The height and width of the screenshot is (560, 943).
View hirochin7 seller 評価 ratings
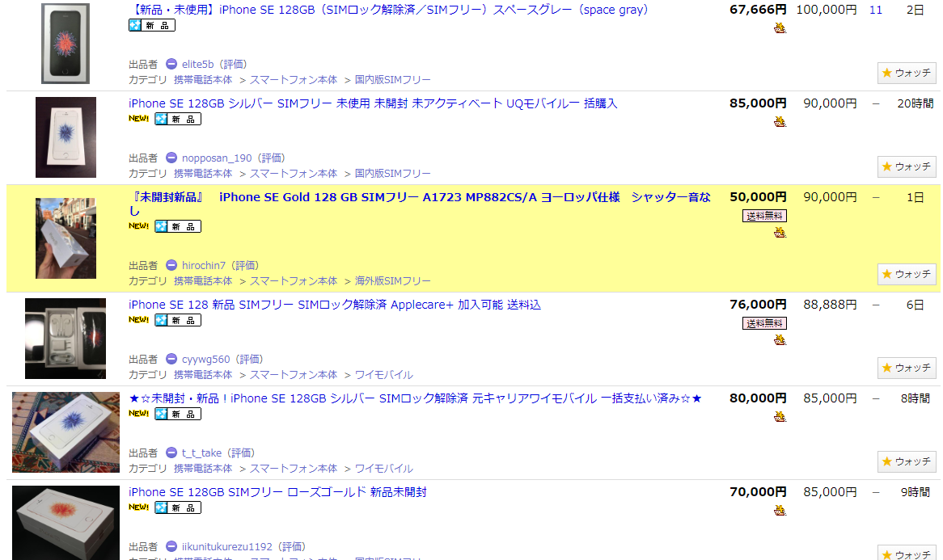tap(245, 266)
